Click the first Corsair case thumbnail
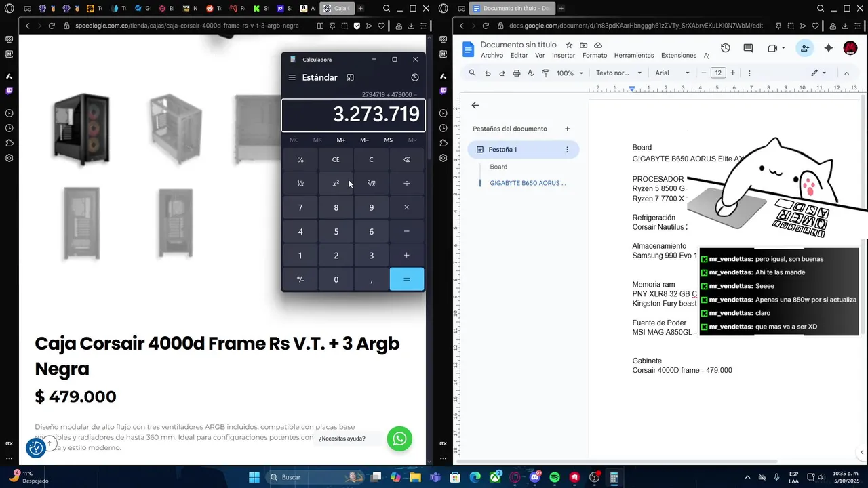The image size is (868, 488). click(82, 129)
